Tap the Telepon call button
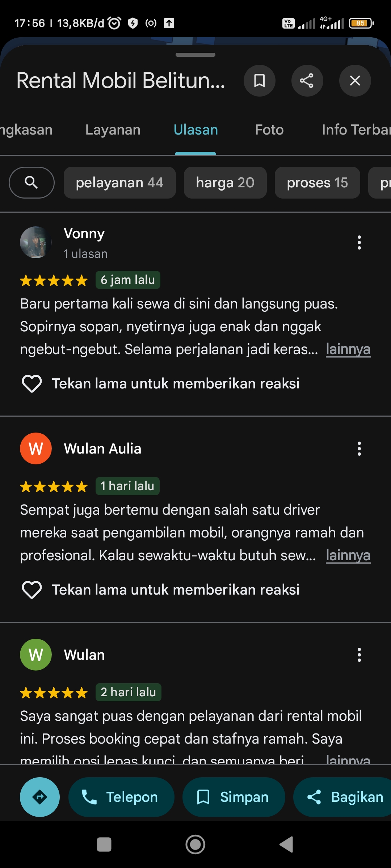Viewport: 391px width, 868px height. (121, 797)
